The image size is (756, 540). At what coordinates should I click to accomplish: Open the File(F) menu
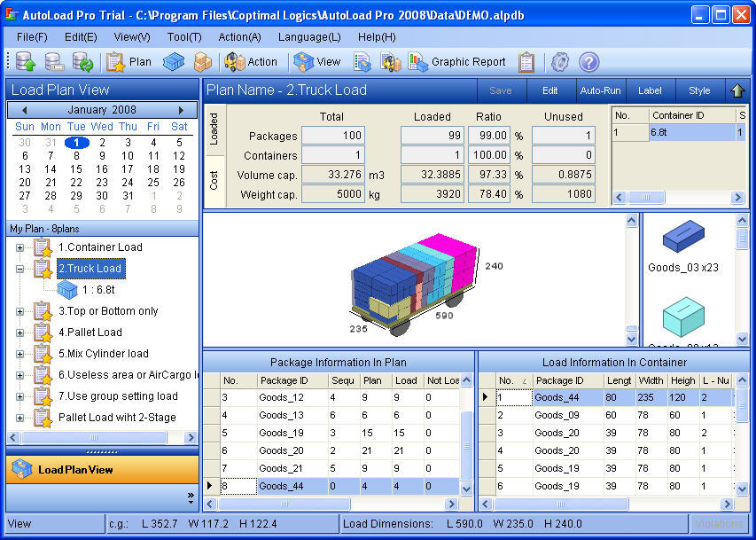tap(32, 37)
